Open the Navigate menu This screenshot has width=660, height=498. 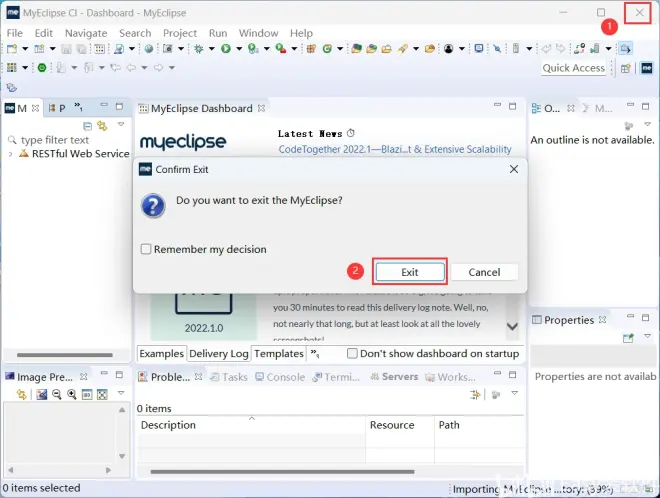[86, 33]
